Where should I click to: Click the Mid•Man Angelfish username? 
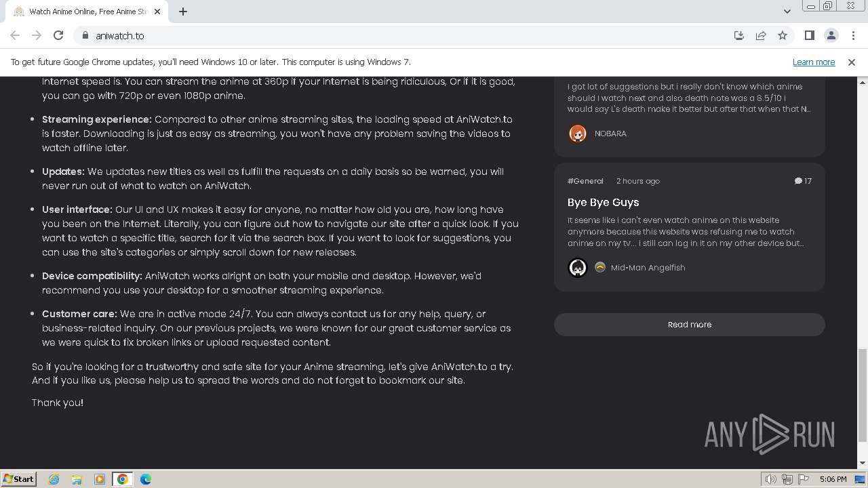point(648,268)
